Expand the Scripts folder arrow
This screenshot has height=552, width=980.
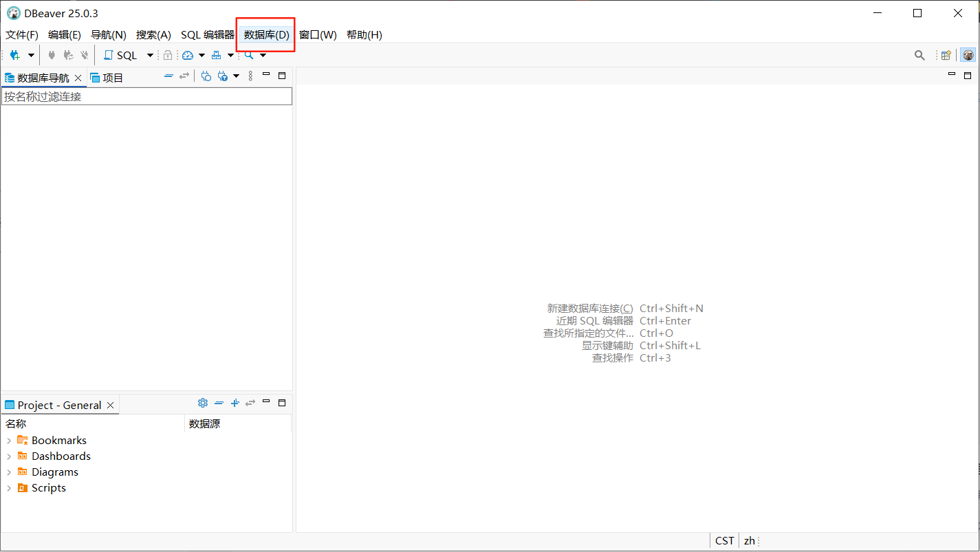[9, 488]
